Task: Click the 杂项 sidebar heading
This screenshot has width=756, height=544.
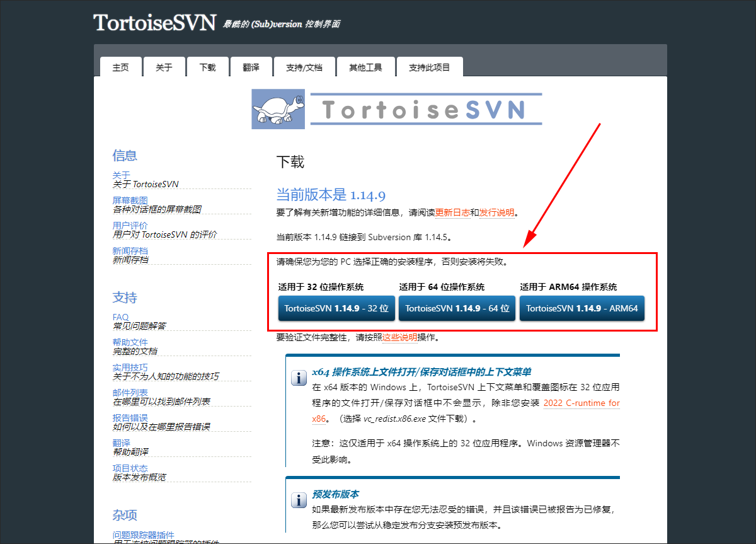Action: pos(125,515)
